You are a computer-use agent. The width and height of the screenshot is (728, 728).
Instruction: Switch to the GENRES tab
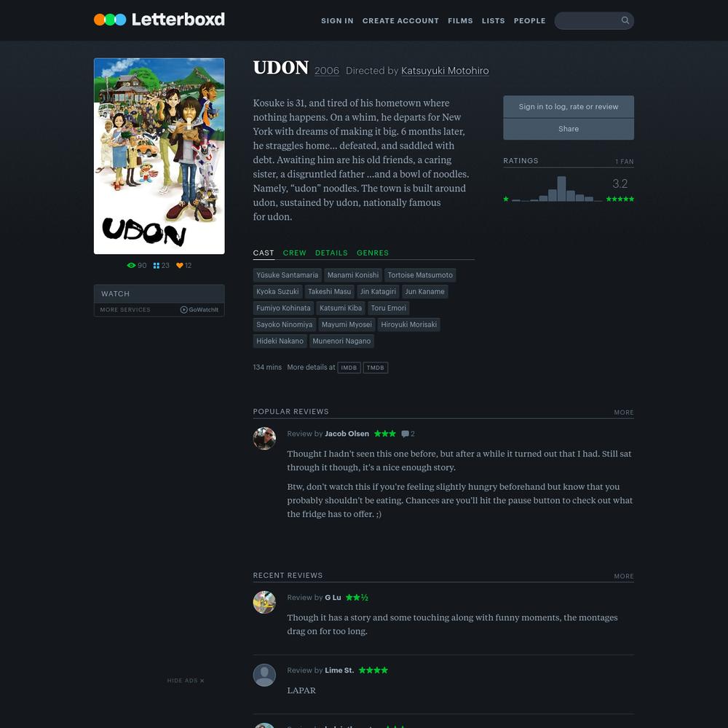coord(372,253)
